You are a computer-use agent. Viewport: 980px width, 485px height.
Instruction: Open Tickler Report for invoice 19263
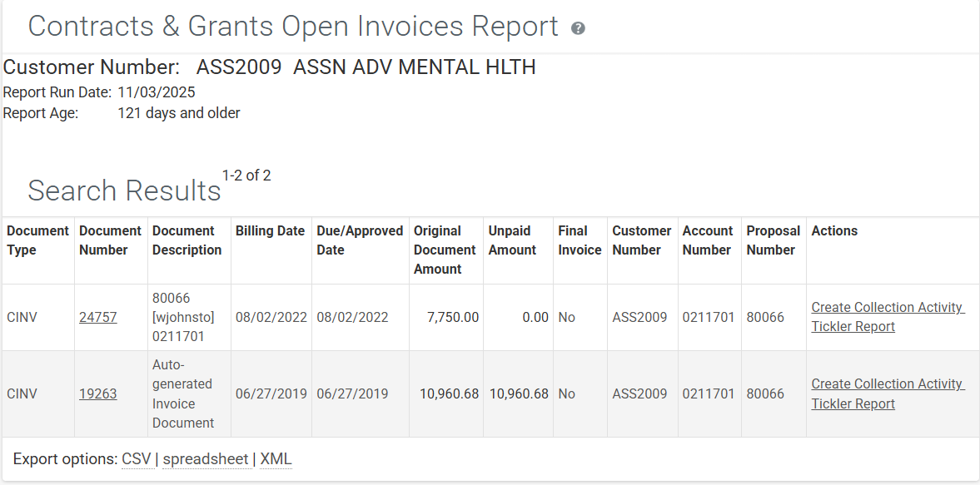tap(853, 403)
